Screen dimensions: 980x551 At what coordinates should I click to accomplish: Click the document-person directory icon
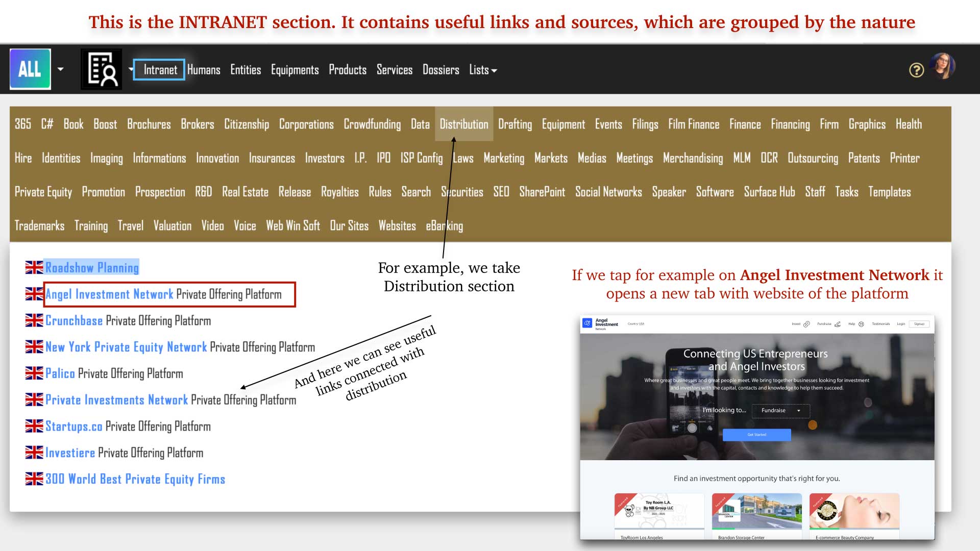point(102,69)
